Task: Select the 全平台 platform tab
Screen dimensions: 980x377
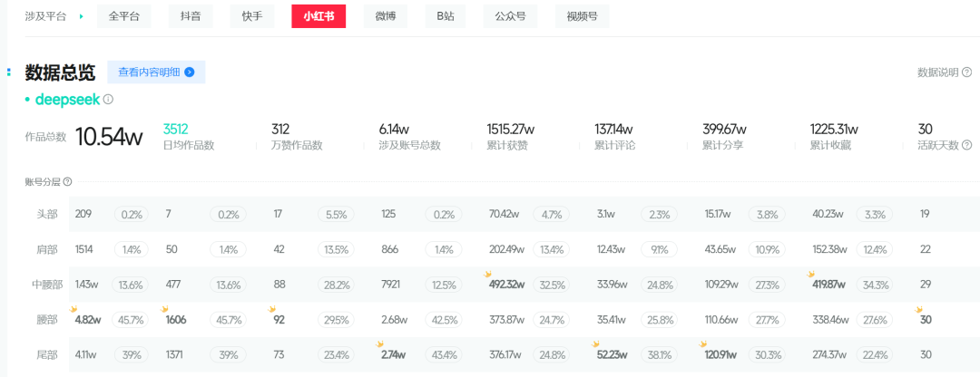Action: [123, 17]
